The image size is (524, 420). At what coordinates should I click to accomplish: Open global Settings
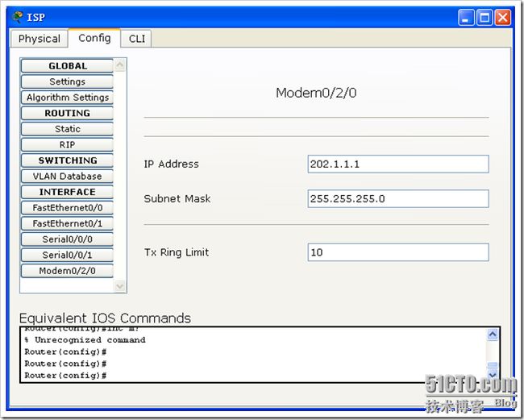click(67, 81)
